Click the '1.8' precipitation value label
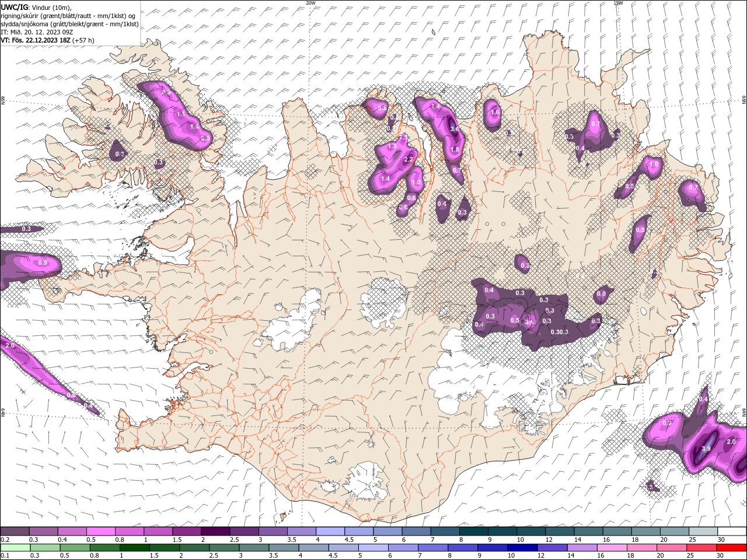Image resolution: width=747 pixels, height=560 pixels. (455, 149)
